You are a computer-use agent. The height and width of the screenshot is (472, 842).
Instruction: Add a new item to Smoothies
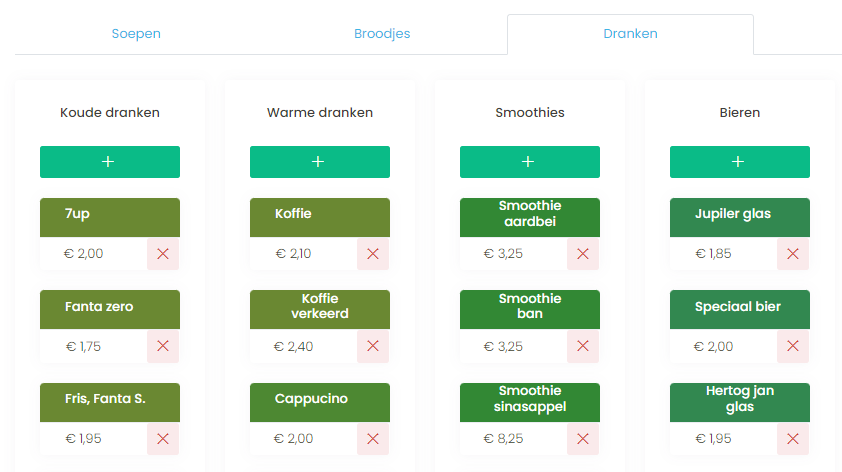(529, 162)
